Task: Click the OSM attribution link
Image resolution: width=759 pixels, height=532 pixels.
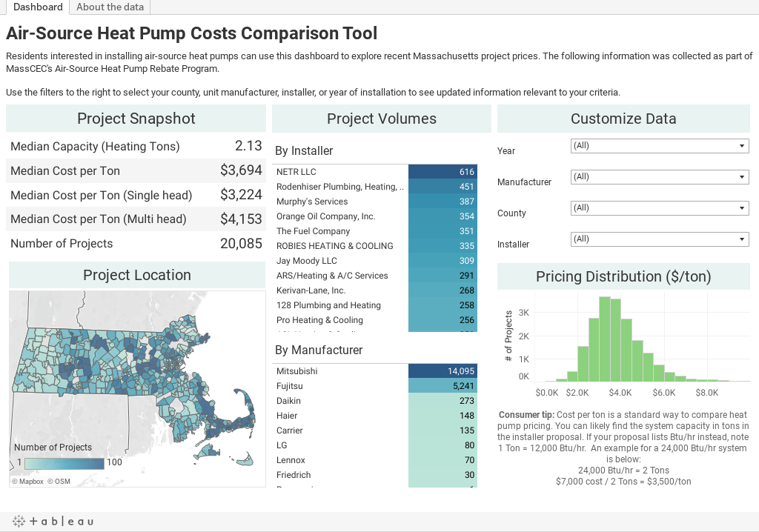Action: 59,482
